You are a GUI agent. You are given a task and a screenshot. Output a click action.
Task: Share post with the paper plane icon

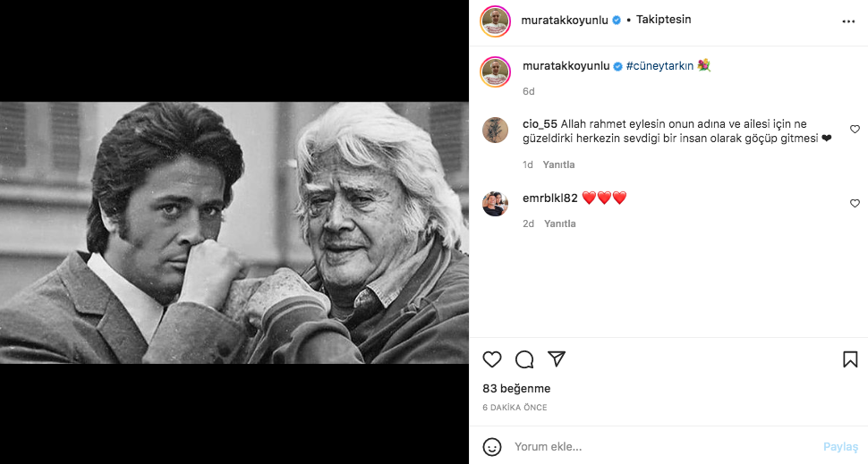pyautogui.click(x=557, y=359)
